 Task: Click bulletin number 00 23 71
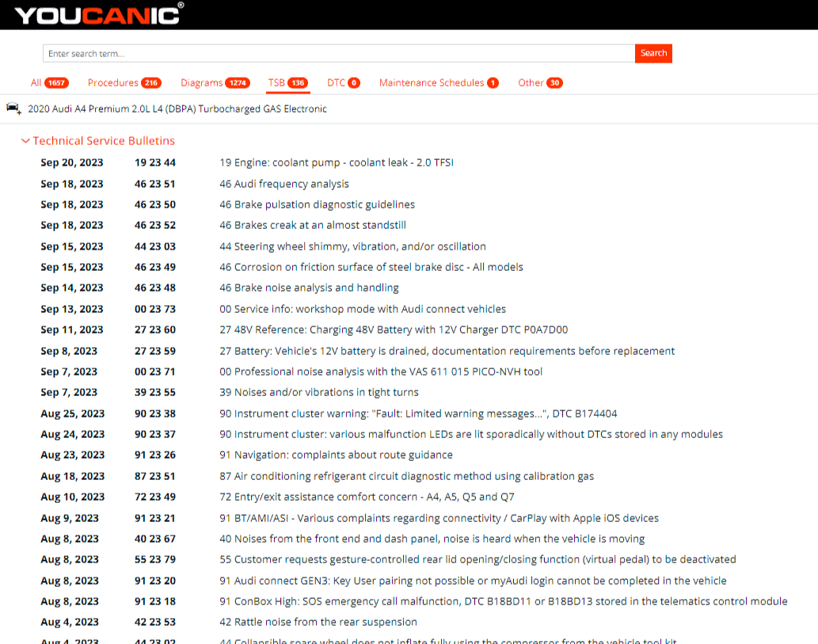point(155,372)
